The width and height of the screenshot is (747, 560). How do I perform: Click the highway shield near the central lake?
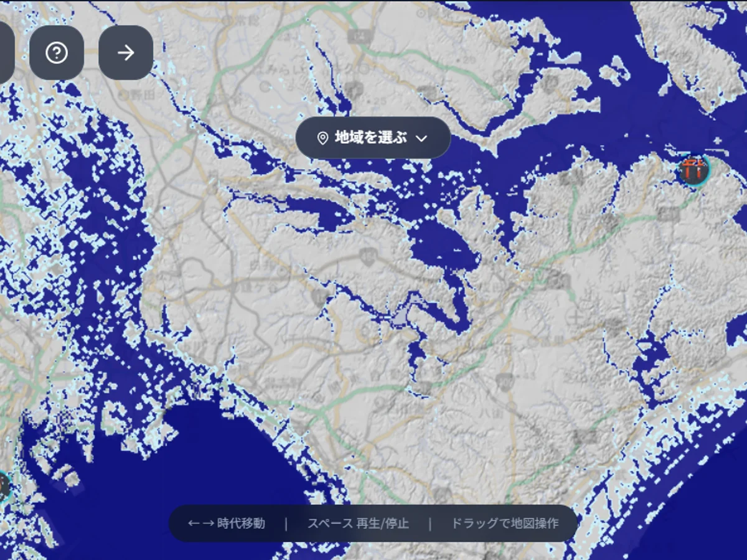[369, 255]
